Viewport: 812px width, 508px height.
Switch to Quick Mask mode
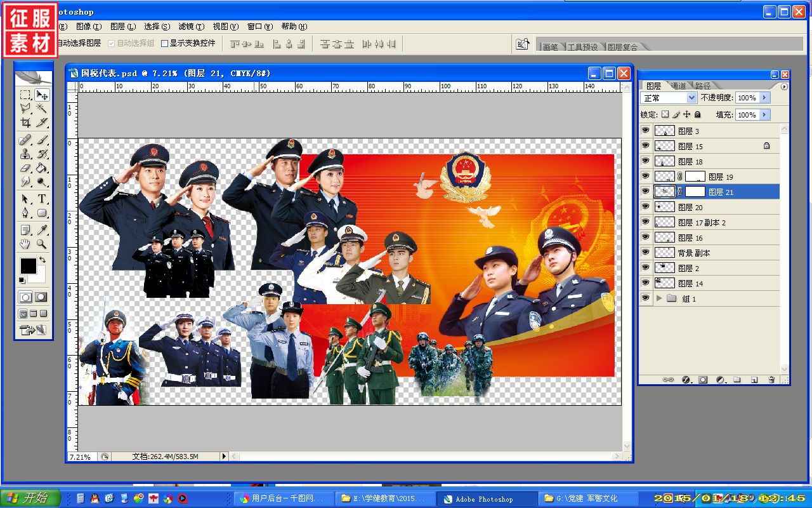41,297
